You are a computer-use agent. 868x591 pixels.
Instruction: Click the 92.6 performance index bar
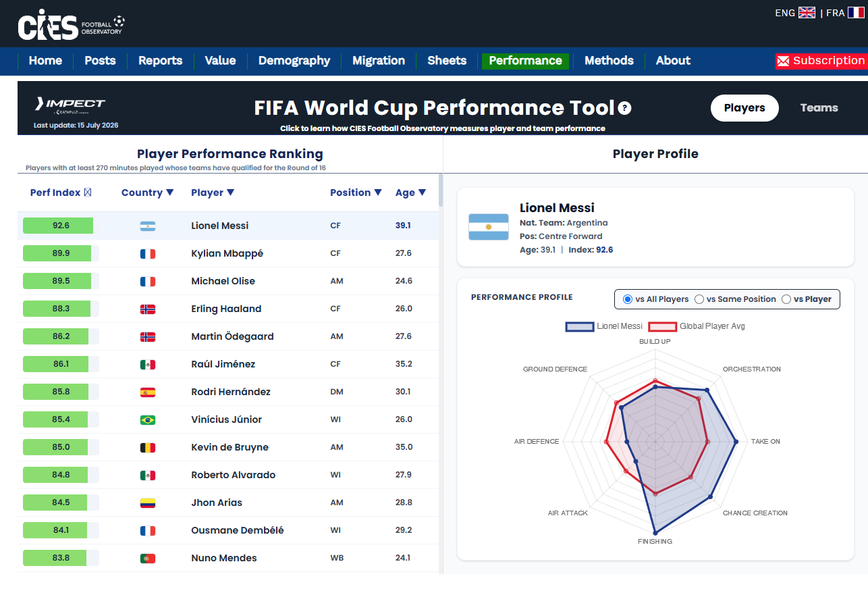coord(58,226)
